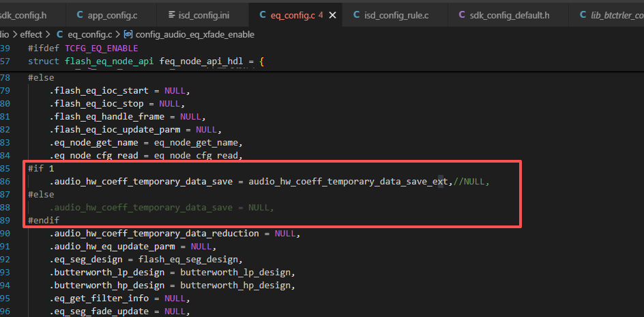Click the #else line under the sticky header
Screen dimensions: 644x317
coord(41,77)
